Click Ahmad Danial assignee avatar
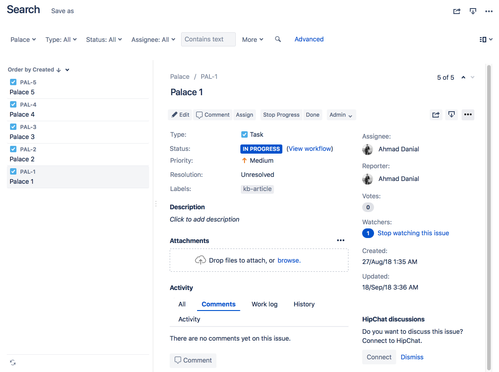The image size is (499, 372). (367, 149)
